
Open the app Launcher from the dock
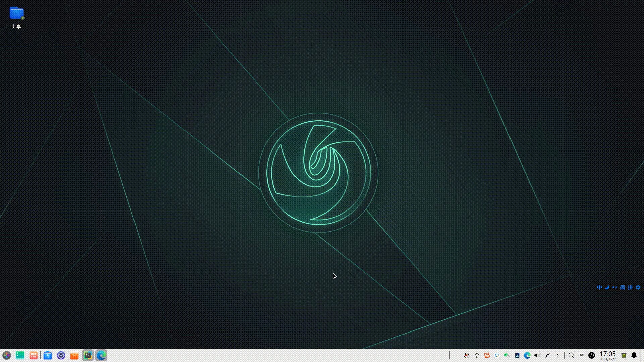6,355
